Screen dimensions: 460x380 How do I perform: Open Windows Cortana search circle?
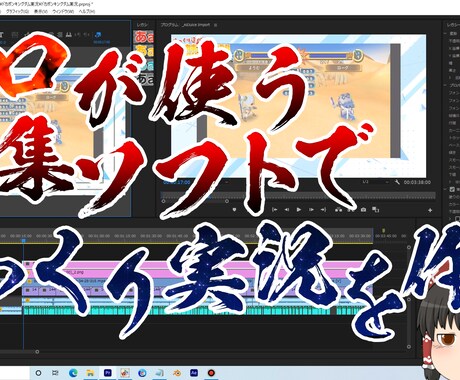[x=38, y=373]
